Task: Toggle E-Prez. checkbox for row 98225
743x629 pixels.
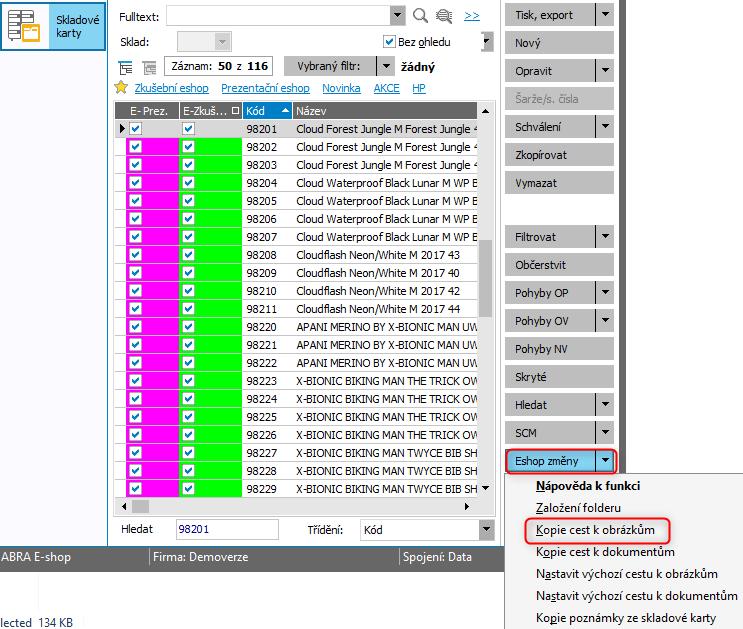Action: (x=136, y=417)
